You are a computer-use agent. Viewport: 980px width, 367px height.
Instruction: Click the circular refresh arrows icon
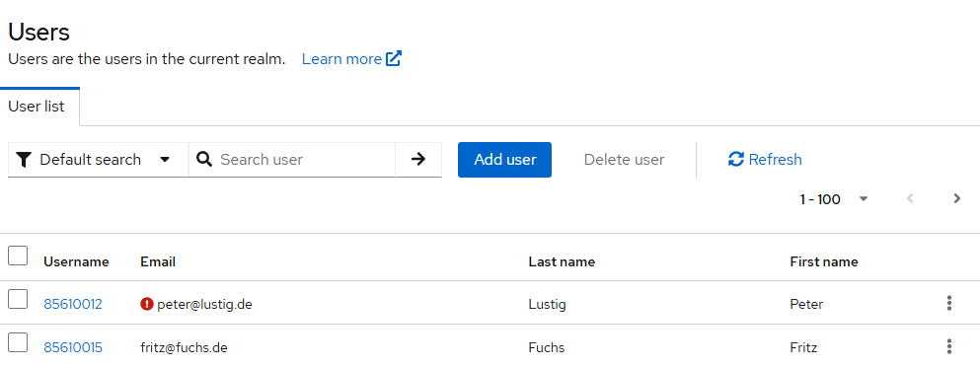point(735,160)
